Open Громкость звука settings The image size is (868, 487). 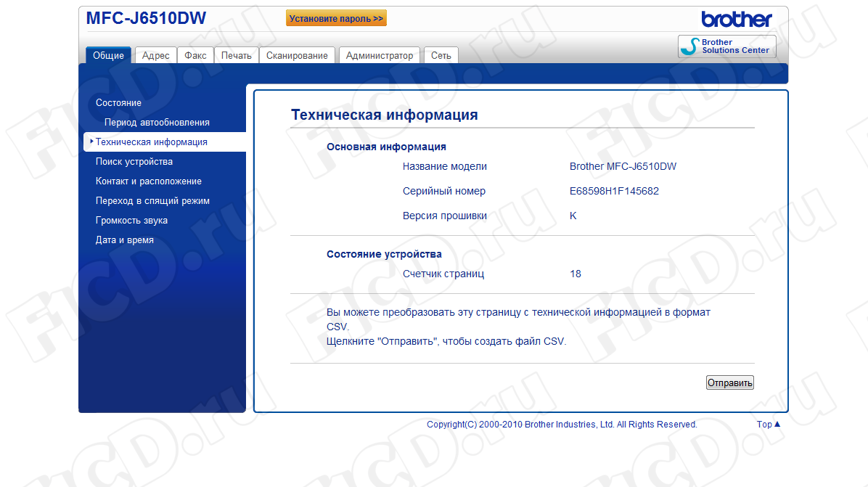[132, 220]
